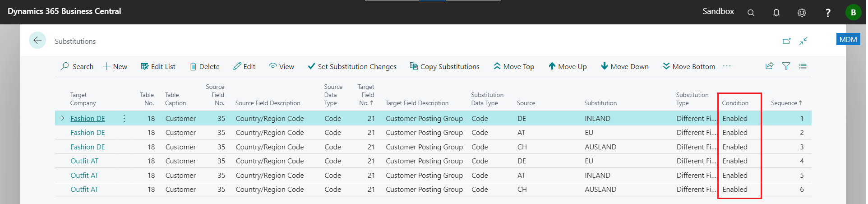Go back using the arrow button
Viewport: 868px width, 204px height.
coord(37,41)
